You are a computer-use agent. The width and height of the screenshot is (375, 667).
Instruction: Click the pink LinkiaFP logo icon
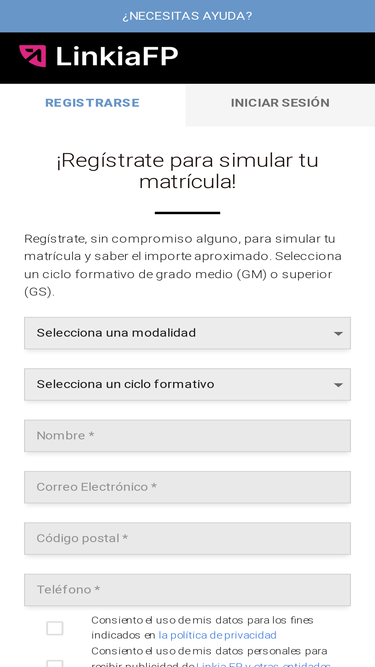(32, 56)
